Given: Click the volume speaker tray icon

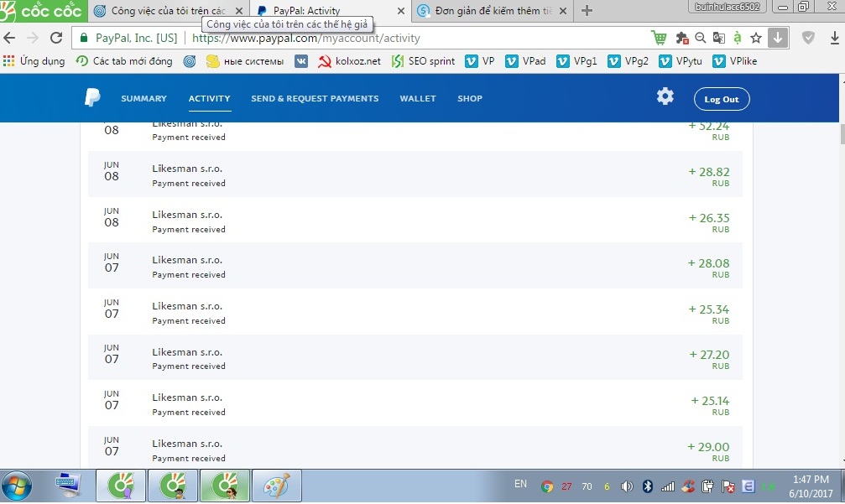Looking at the screenshot, I should [x=626, y=486].
